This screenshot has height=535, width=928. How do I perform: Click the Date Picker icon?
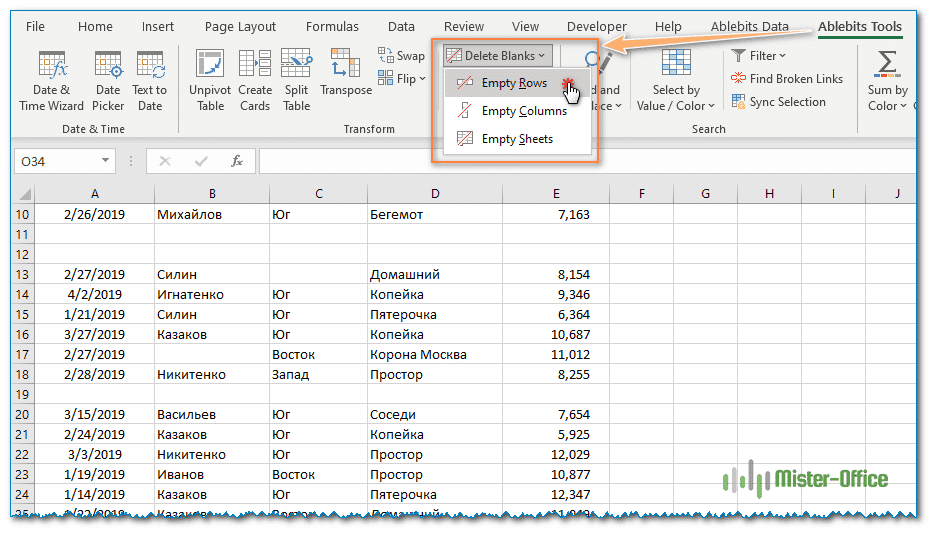108,80
